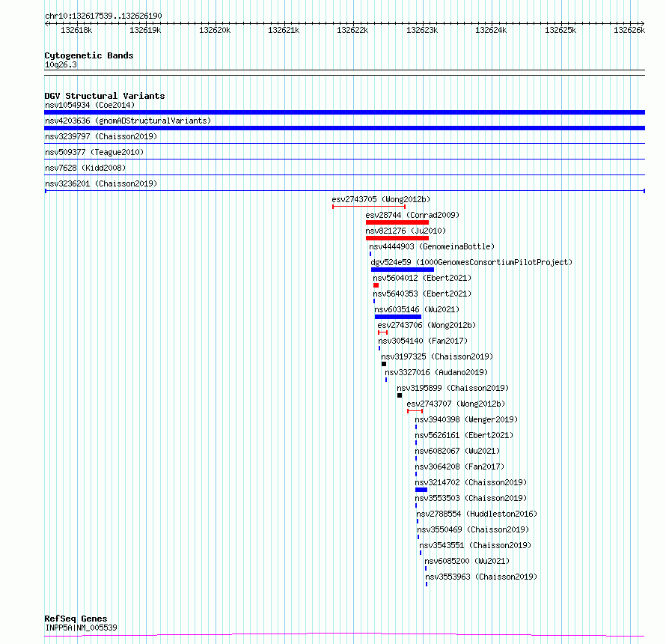The width and height of the screenshot is (666, 644).
Task: Open nsv6085200 (Wu2021) label
Action: point(467,561)
